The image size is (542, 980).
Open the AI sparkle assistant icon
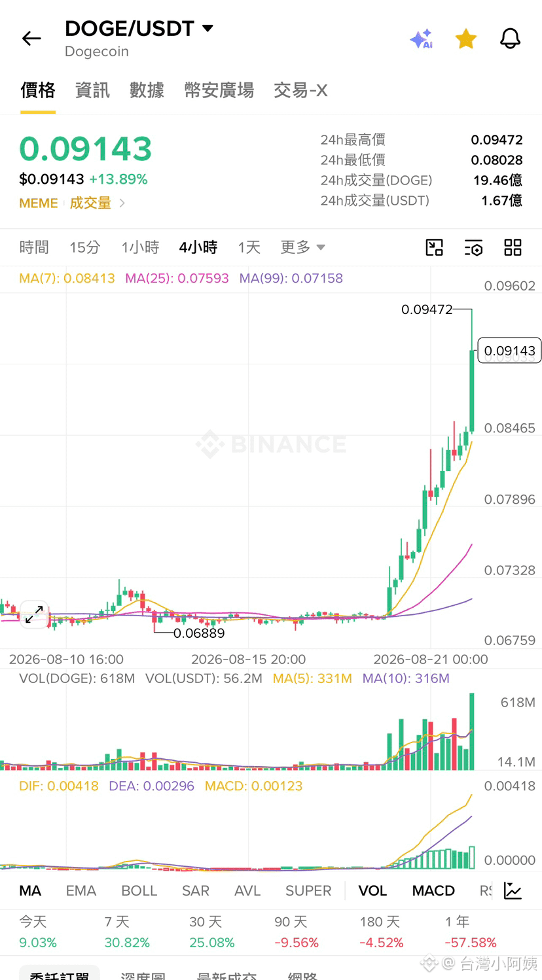click(422, 39)
